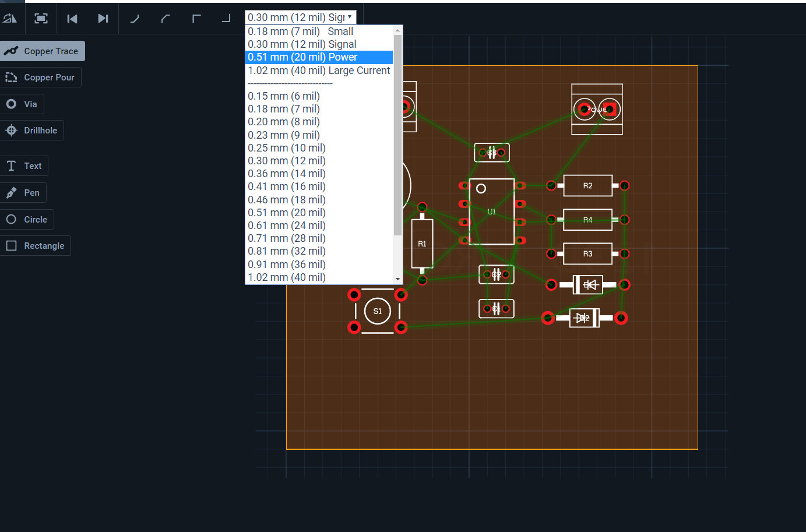The height and width of the screenshot is (532, 806).
Task: Click the step-back (previous) icon
Action: pyautogui.click(x=72, y=19)
